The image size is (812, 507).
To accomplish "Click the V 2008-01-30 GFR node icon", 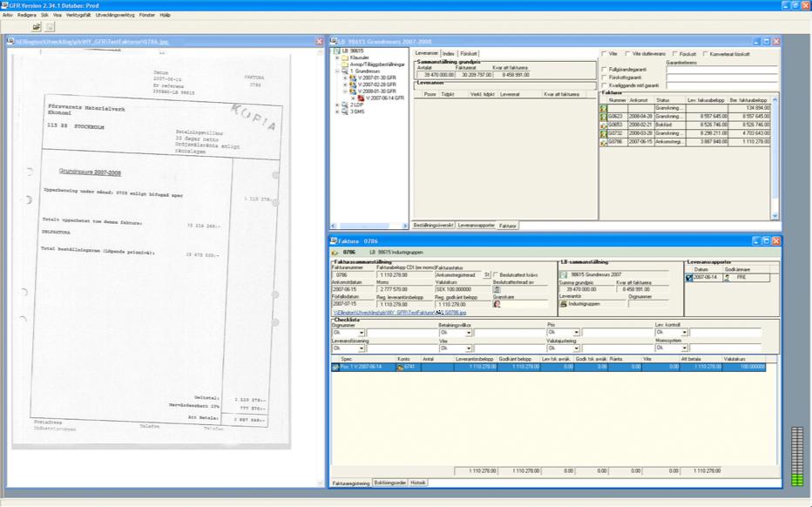I will (x=353, y=91).
